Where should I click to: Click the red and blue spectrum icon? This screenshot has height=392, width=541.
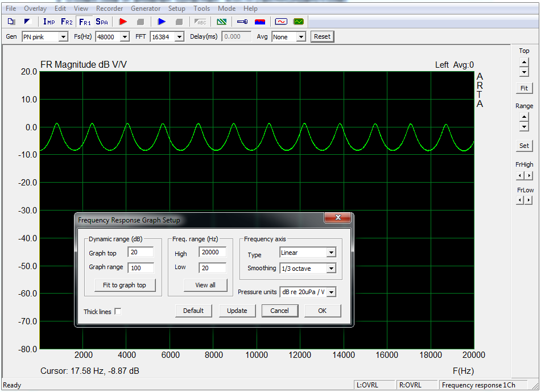pyautogui.click(x=260, y=22)
